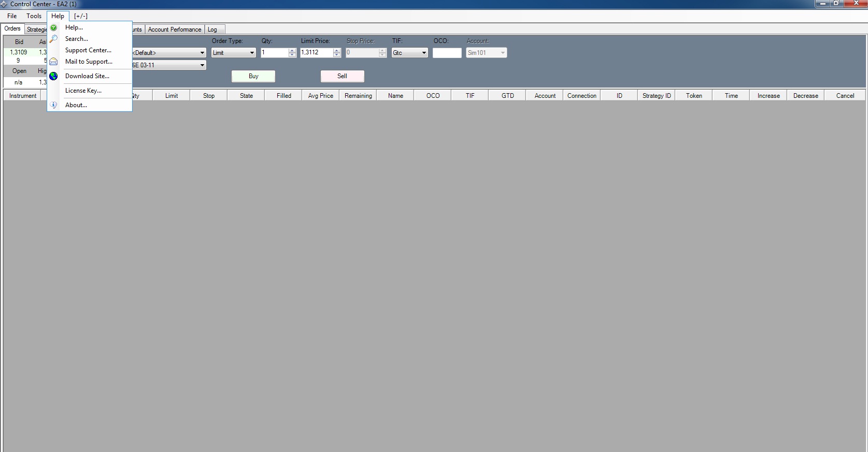Viewport: 868px width, 452px height.
Task: Click the State column header
Action: 246,96
